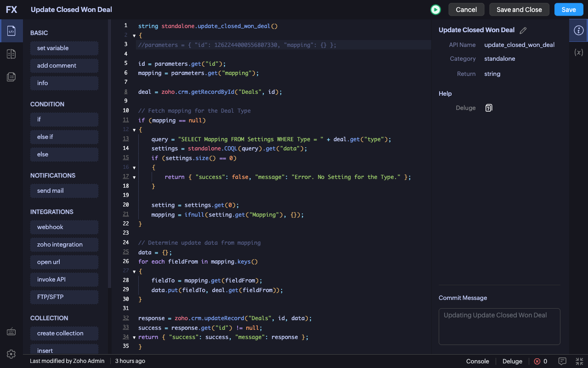588x368 pixels.
Task: Collapse code block at line 2
Action: [x=134, y=35]
